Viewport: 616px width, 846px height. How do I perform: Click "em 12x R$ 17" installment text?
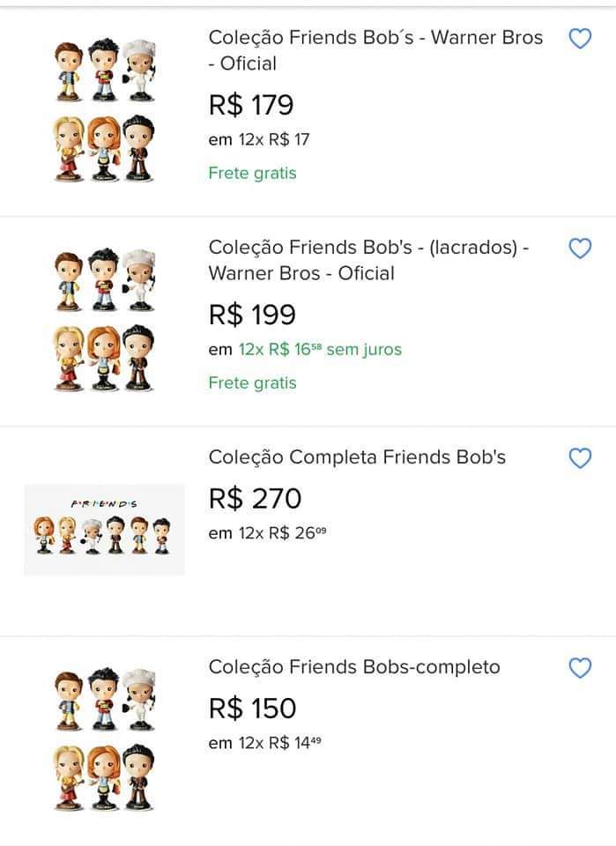259,140
